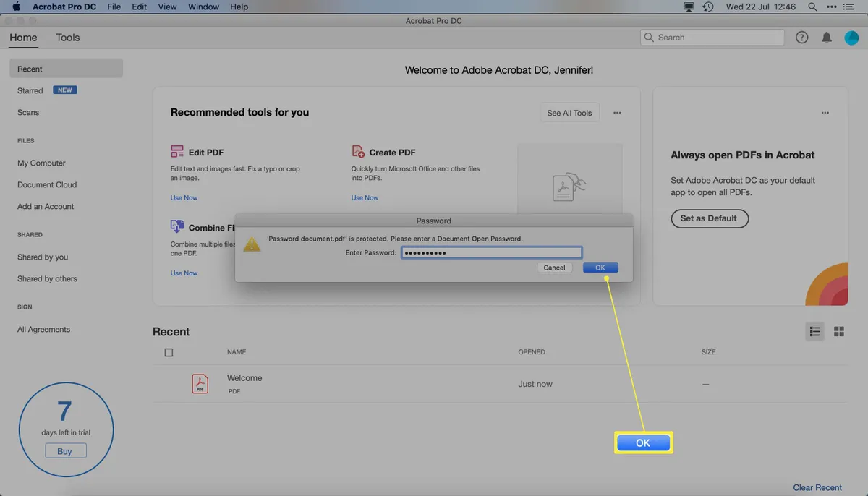Click the Edit PDF tool icon

point(177,152)
